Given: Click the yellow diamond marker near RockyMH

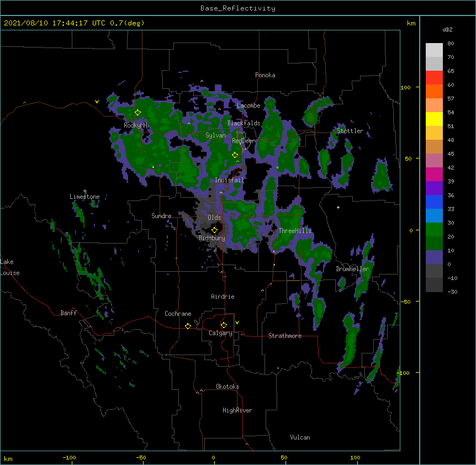Looking at the screenshot, I should pyautogui.click(x=137, y=113).
